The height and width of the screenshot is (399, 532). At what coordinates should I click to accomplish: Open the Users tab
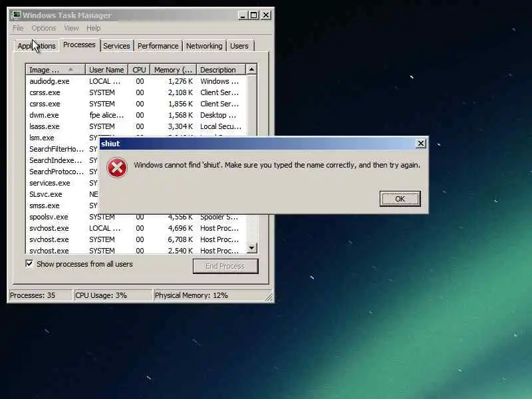[239, 46]
